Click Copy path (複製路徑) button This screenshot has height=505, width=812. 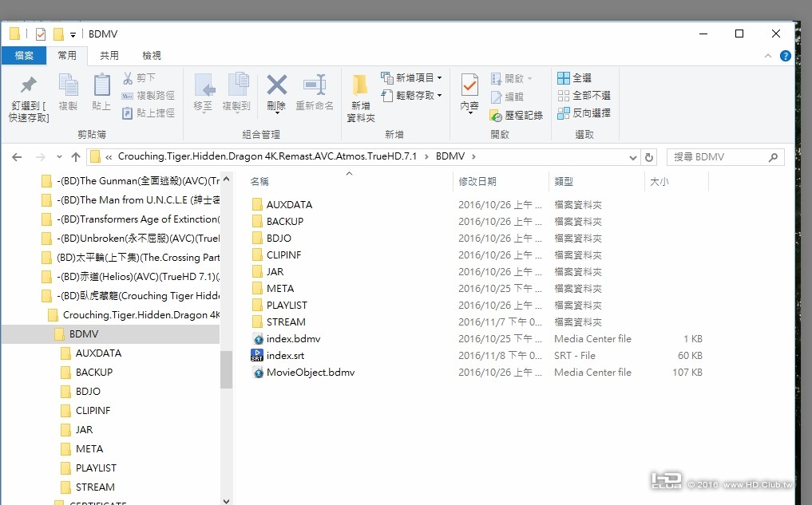click(148, 96)
